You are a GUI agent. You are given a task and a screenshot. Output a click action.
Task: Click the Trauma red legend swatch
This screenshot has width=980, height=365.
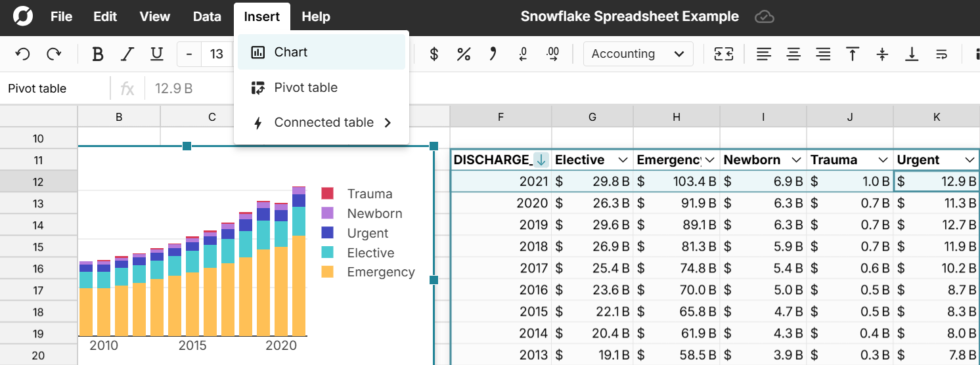pos(327,194)
